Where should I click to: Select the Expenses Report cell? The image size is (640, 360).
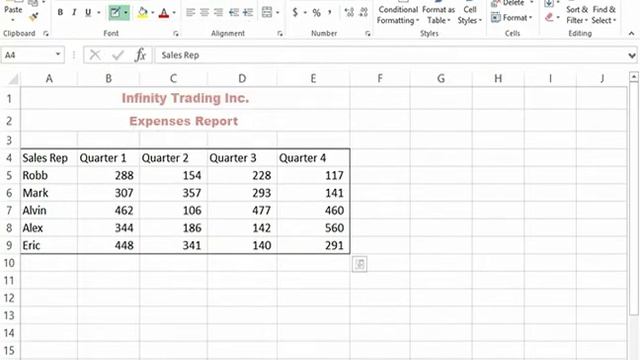pos(185,121)
